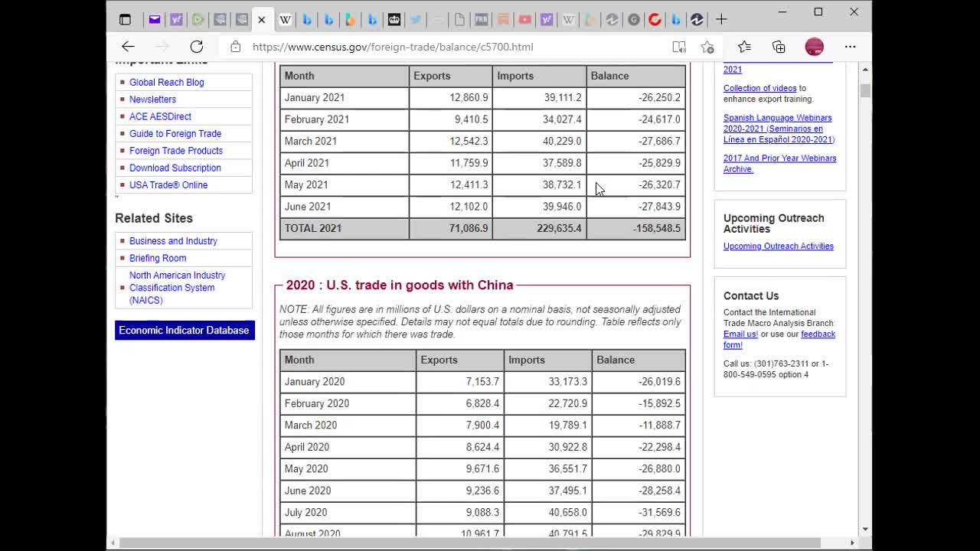Select April 2020 exports value 8,624.4

(482, 447)
